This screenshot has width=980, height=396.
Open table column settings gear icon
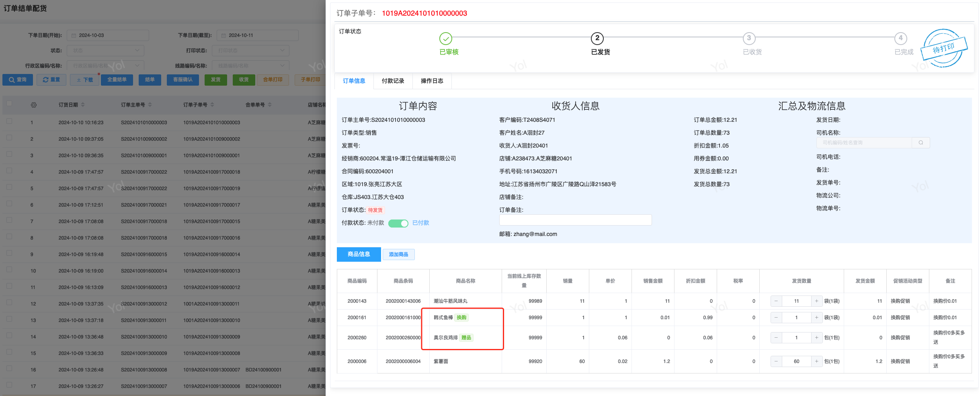coord(34,105)
